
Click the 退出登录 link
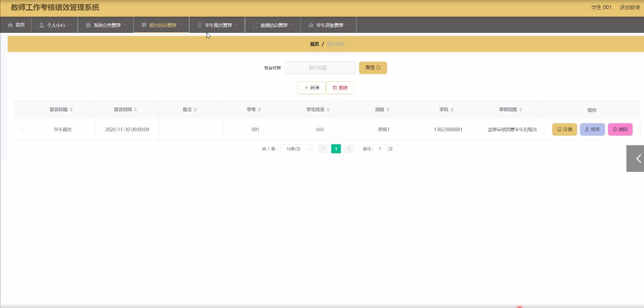[x=630, y=8]
